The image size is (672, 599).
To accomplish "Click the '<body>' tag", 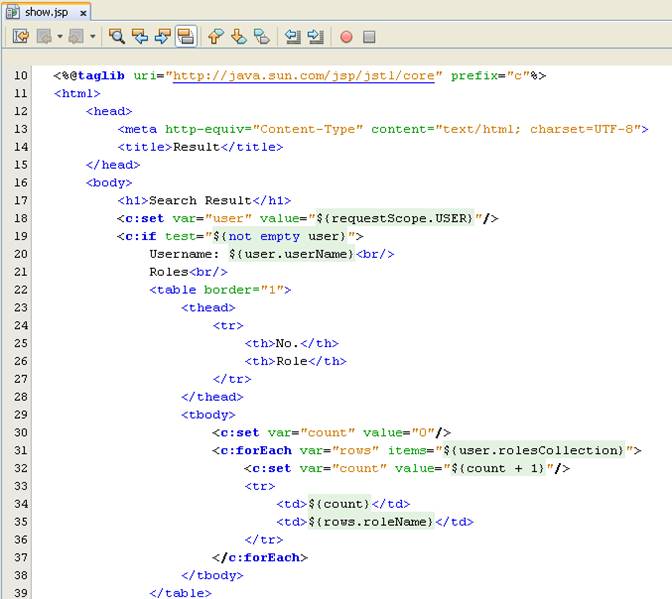I will click(109, 183).
